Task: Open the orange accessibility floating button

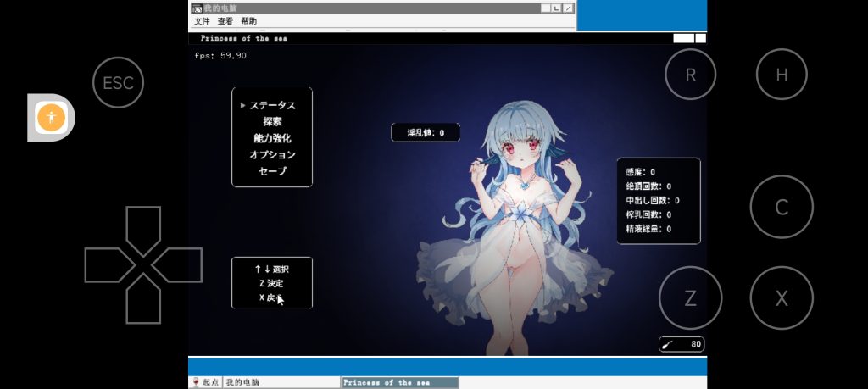Action: (x=51, y=117)
